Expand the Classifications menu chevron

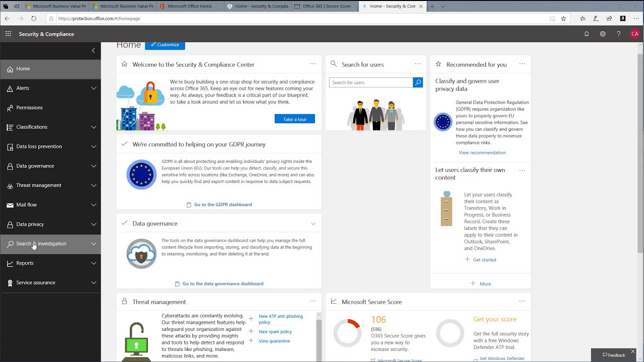tap(94, 127)
